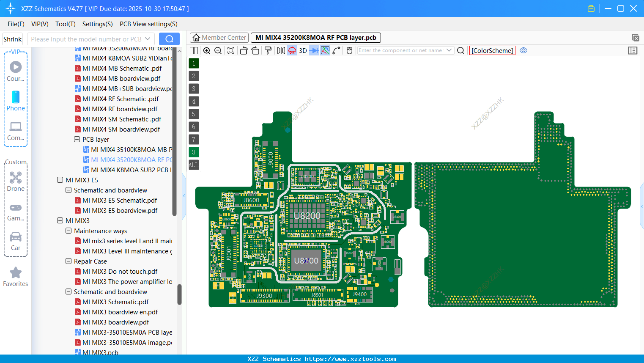644x363 pixels.
Task: Toggle the eye visibility icon beside ColorScheme
Action: (523, 50)
